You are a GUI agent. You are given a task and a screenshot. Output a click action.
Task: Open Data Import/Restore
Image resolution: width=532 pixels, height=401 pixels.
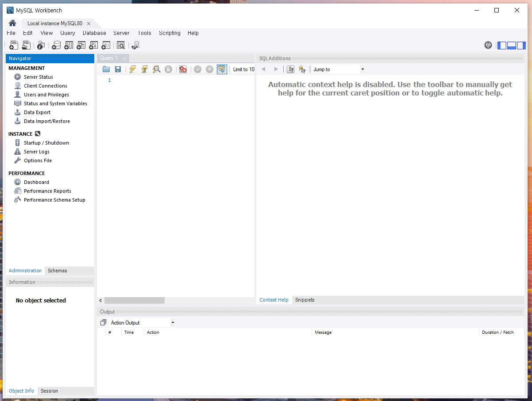pos(47,121)
